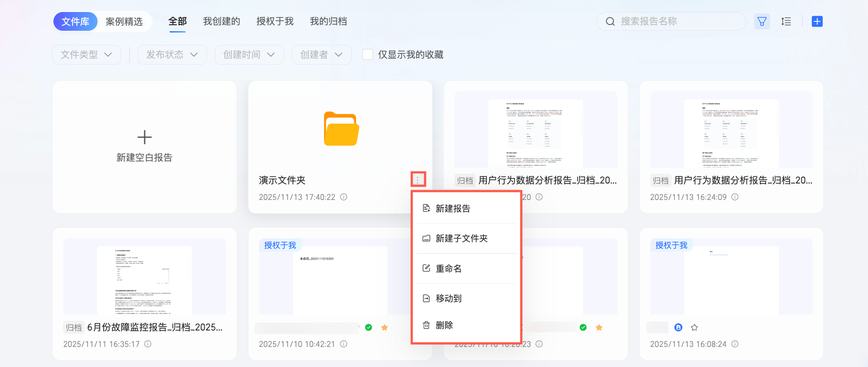Open the report thumbnail dated 2025/11/13 16:24:09
The height and width of the screenshot is (367, 868).
[731, 129]
